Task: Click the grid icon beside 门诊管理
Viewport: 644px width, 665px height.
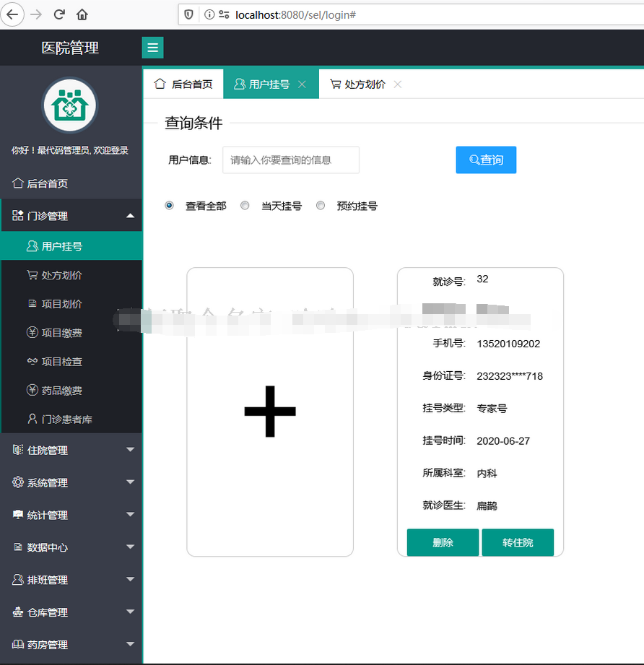Action: point(18,215)
